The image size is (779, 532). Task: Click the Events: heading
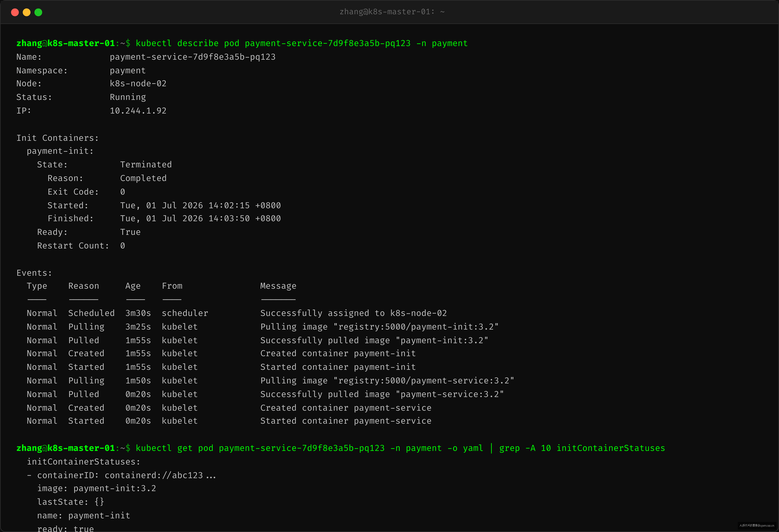(35, 273)
